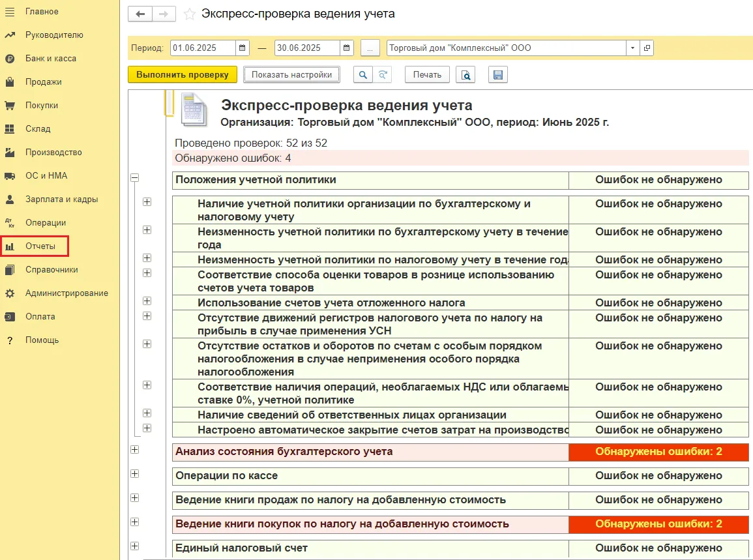Save report using the diskette icon

tap(498, 74)
